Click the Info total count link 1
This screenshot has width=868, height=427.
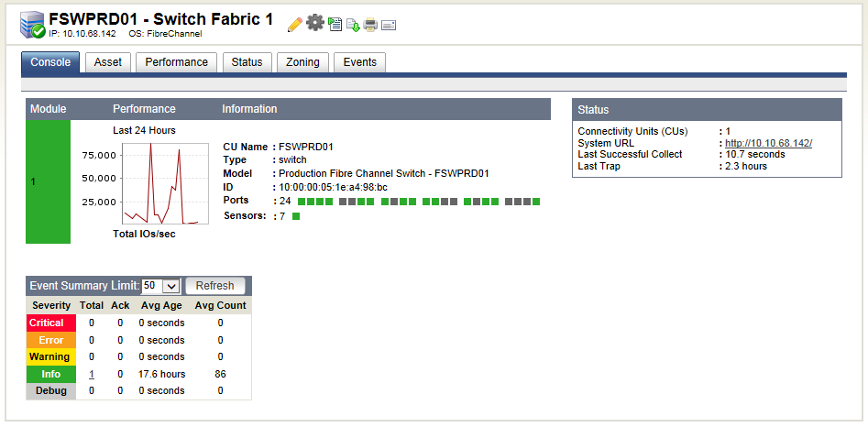point(92,375)
